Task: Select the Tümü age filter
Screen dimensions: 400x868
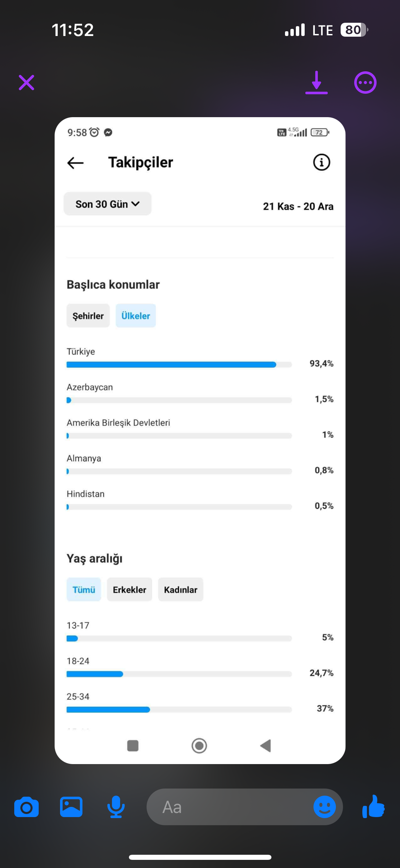Action: pyautogui.click(x=84, y=590)
